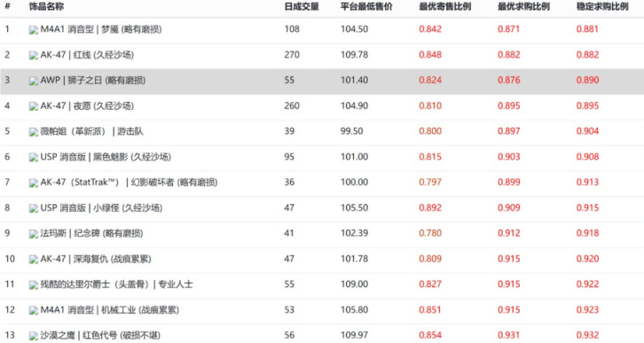The width and height of the screenshot is (644, 343).
Task: Open 残酷的达里尔爵士 专业人士 item link
Action: 116,285
